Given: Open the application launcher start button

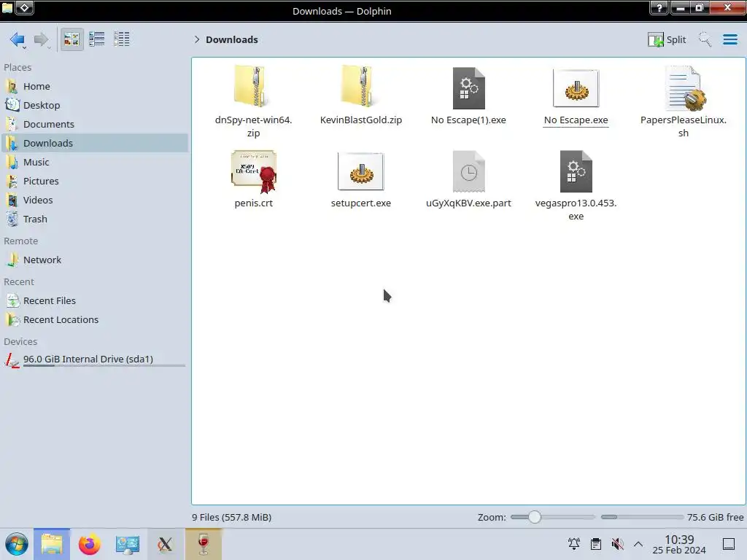Looking at the screenshot, I should pos(16,544).
